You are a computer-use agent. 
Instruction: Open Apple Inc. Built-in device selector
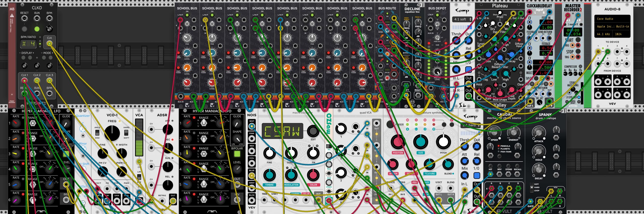click(x=612, y=26)
